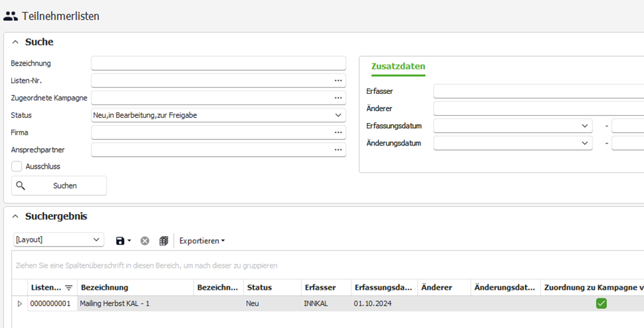Switch to the Zusatzdaten tab
The height and width of the screenshot is (328, 644).
click(x=398, y=66)
